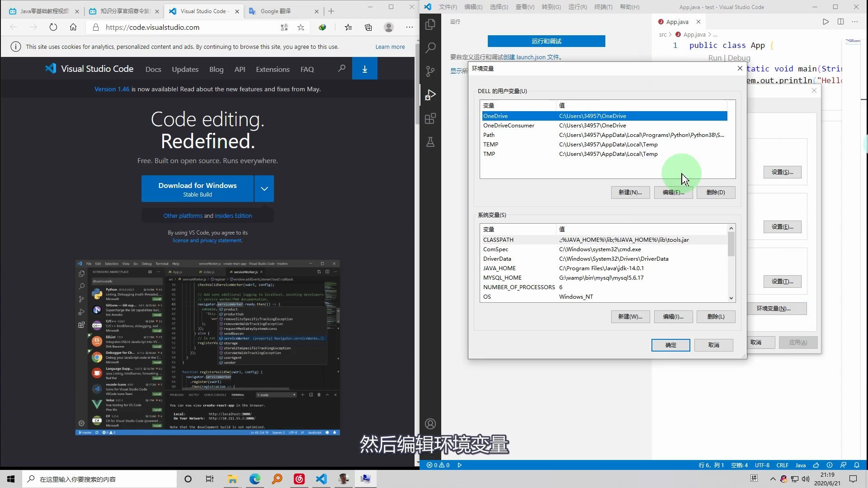This screenshot has height=488, width=868.
Task: Open the 终端(T) menu
Action: [x=603, y=7]
